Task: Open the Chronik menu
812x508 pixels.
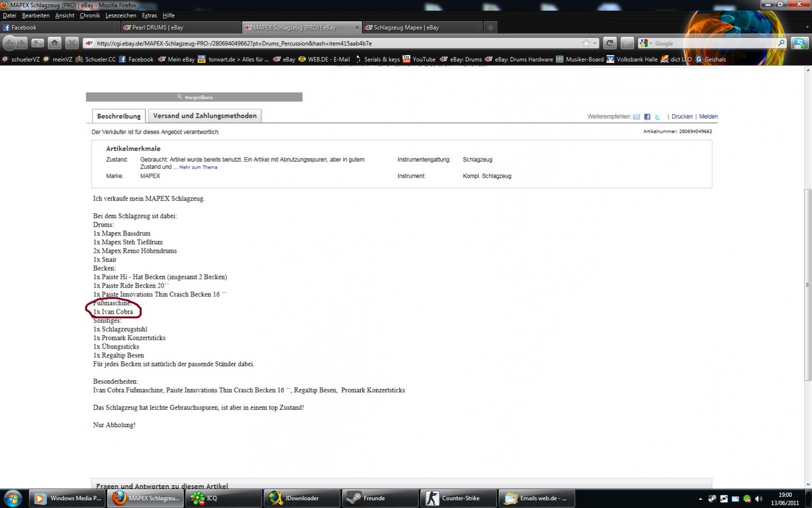Action: pyautogui.click(x=90, y=15)
